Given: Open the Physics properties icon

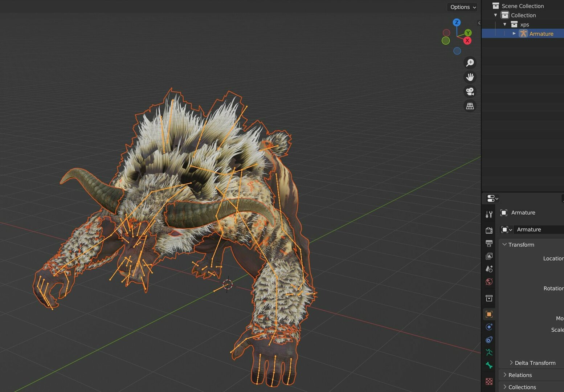Looking at the screenshot, I should click(x=489, y=327).
